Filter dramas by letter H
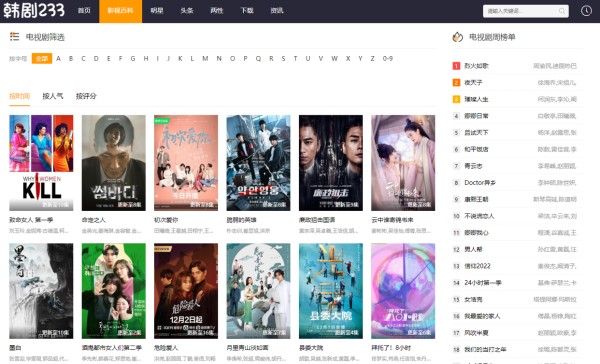The width and height of the screenshot is (600, 364). [146, 59]
